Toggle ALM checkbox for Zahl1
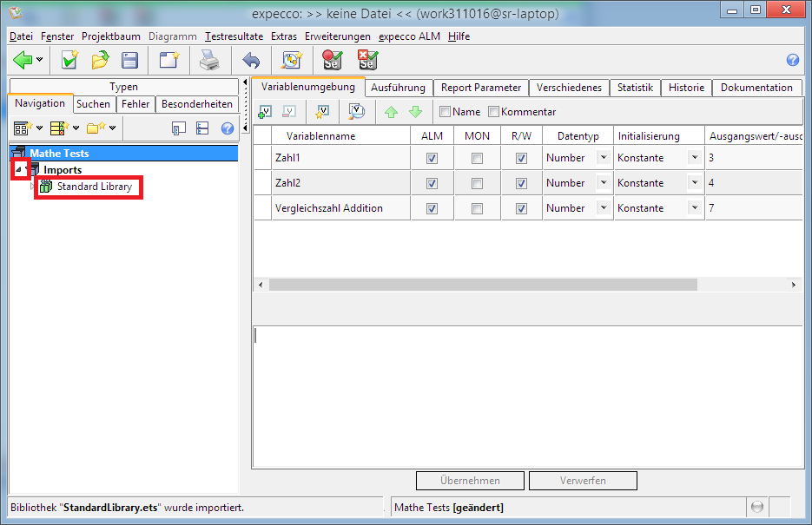Image resolution: width=812 pixels, height=525 pixels. 432,159
